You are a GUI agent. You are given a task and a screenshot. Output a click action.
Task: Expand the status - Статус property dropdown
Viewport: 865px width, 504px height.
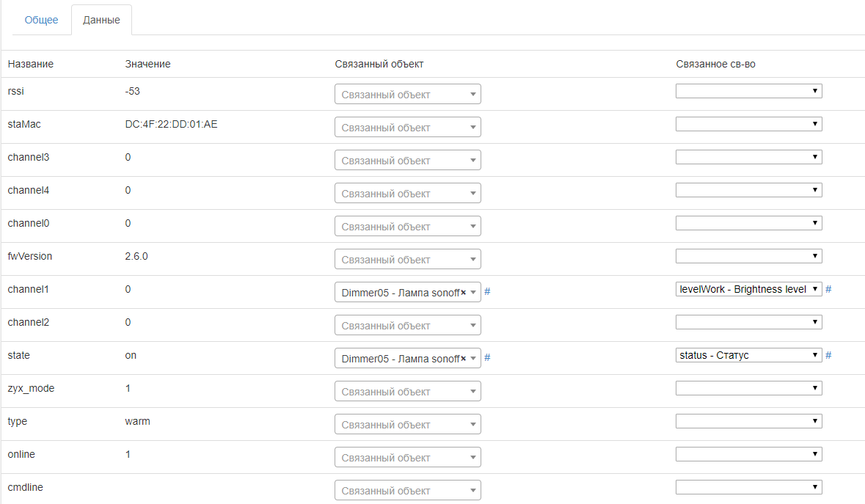point(748,355)
